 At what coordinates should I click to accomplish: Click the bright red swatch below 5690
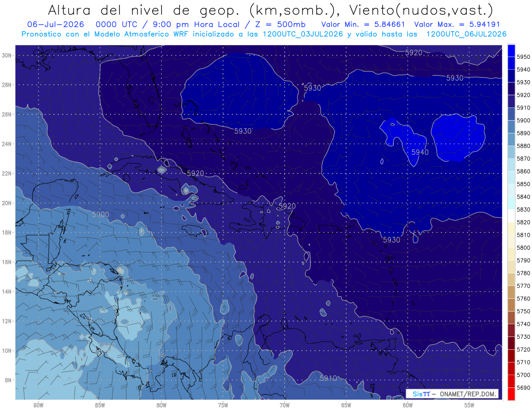511,394
